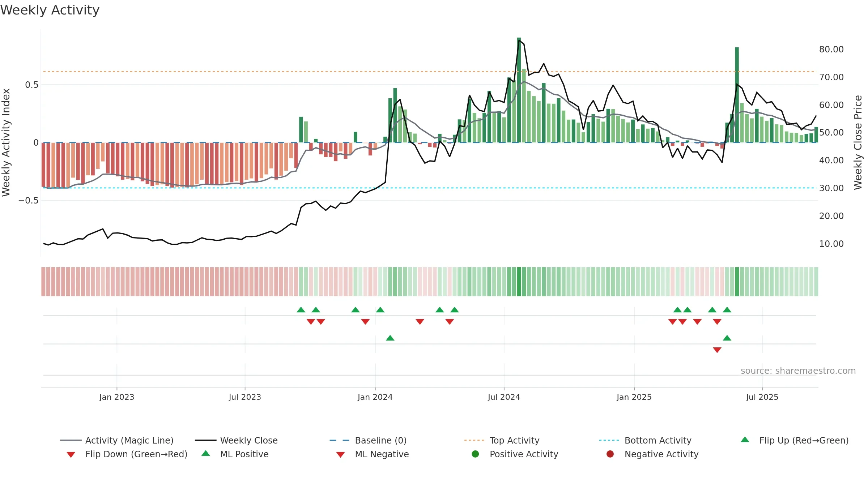Image resolution: width=868 pixels, height=488 pixels.
Task: Click the green Flip Up triangle legend icon
Action: 745,440
